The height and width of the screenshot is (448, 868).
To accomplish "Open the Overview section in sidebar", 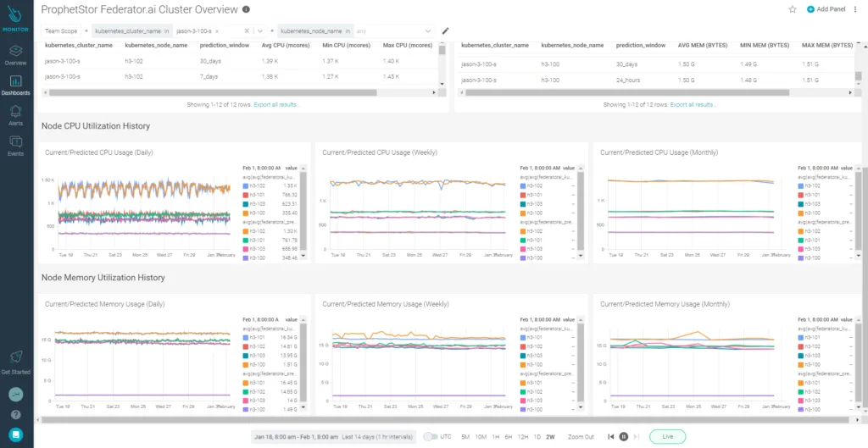I will (15, 55).
